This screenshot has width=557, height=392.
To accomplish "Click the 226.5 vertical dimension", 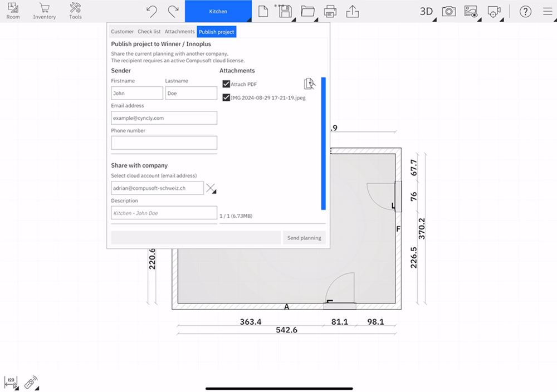I will (x=413, y=257).
